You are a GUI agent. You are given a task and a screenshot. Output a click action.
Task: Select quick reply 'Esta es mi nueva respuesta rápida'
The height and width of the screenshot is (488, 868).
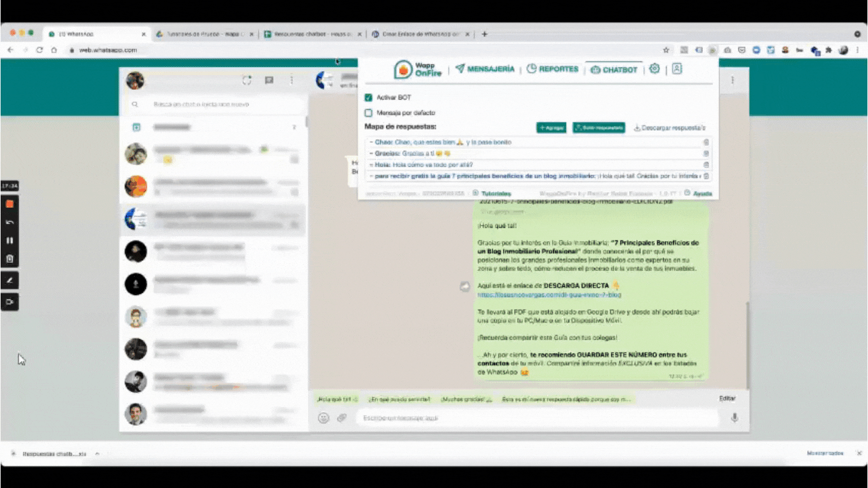[x=567, y=399]
